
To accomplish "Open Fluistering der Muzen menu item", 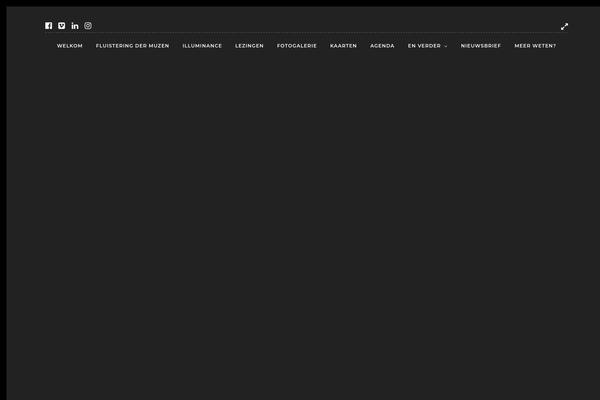I will (x=132, y=46).
